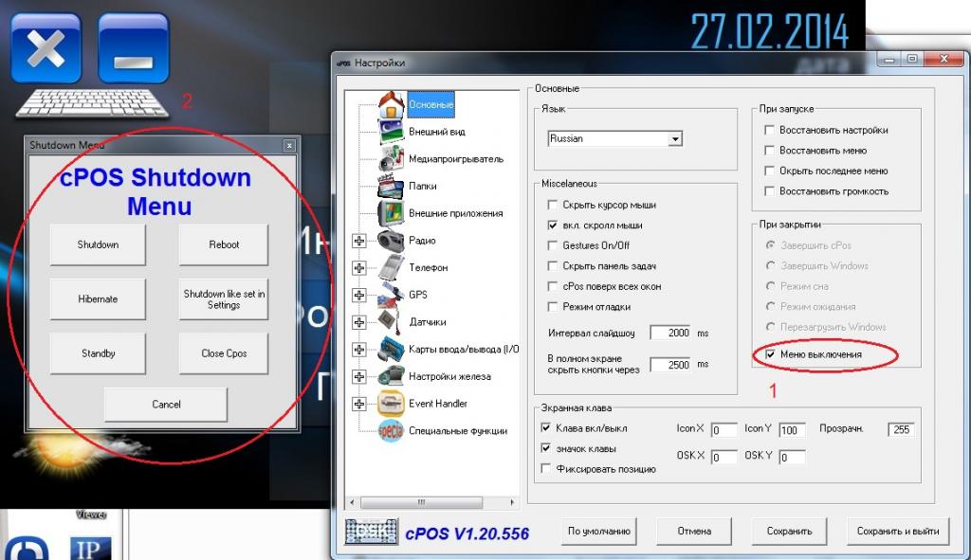Uncheck значок клавы checkbox
This screenshot has height=560, width=971.
click(x=545, y=448)
